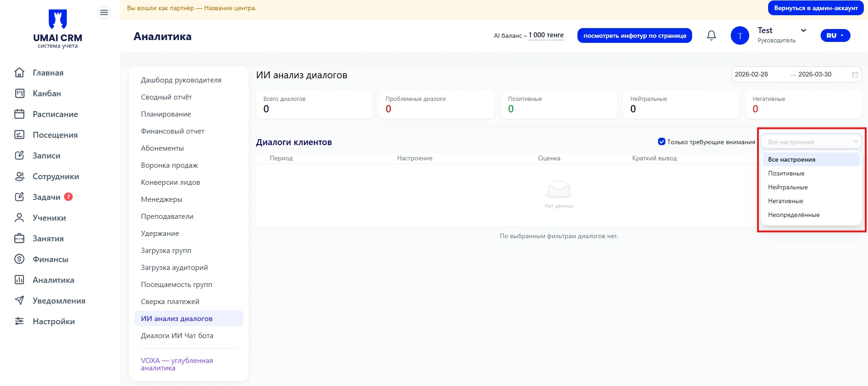
Task: Select Нейтральные mood option
Action: point(811,187)
